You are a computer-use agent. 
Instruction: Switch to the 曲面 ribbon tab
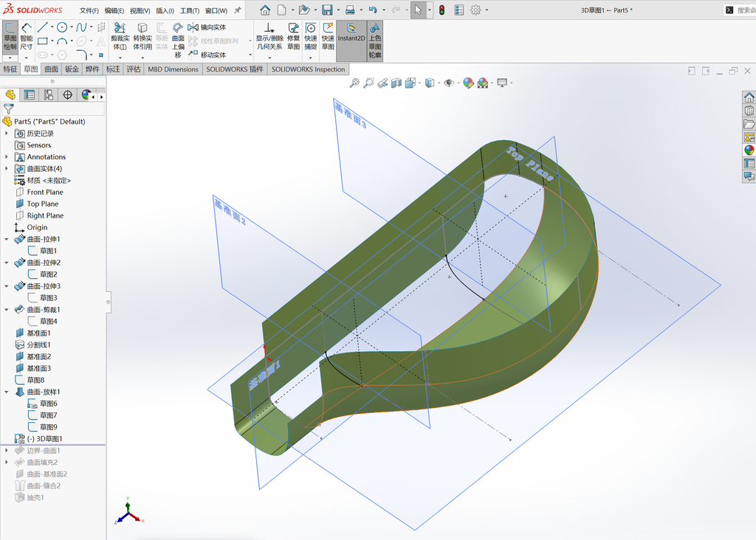[x=51, y=69]
